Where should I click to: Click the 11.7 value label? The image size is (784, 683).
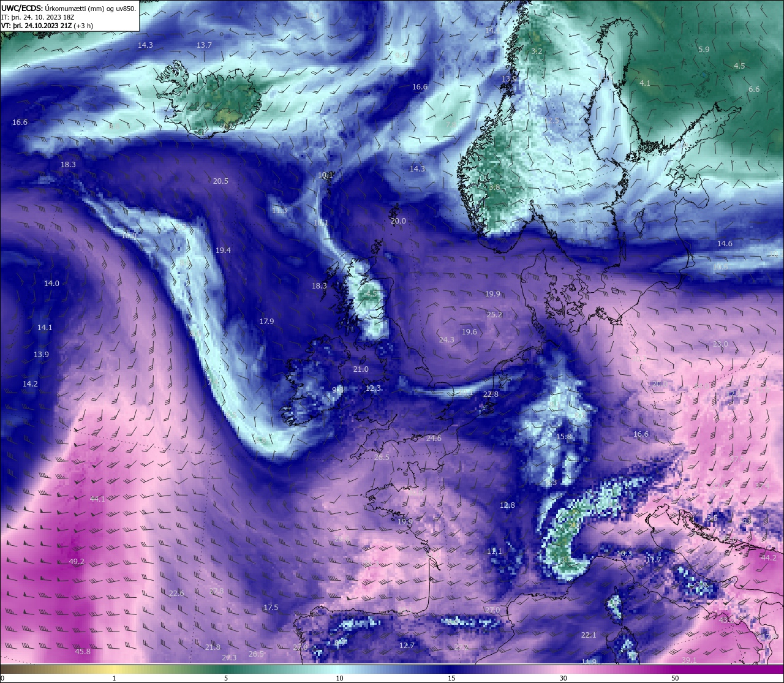(x=654, y=560)
